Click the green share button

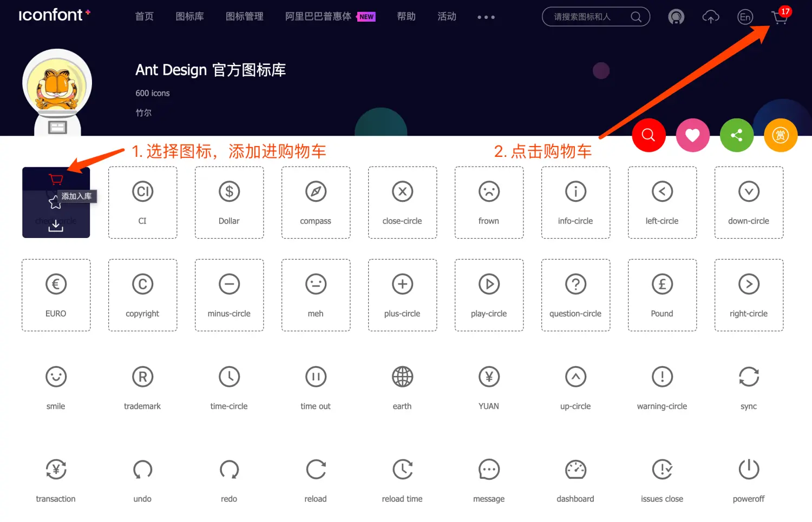click(x=736, y=135)
